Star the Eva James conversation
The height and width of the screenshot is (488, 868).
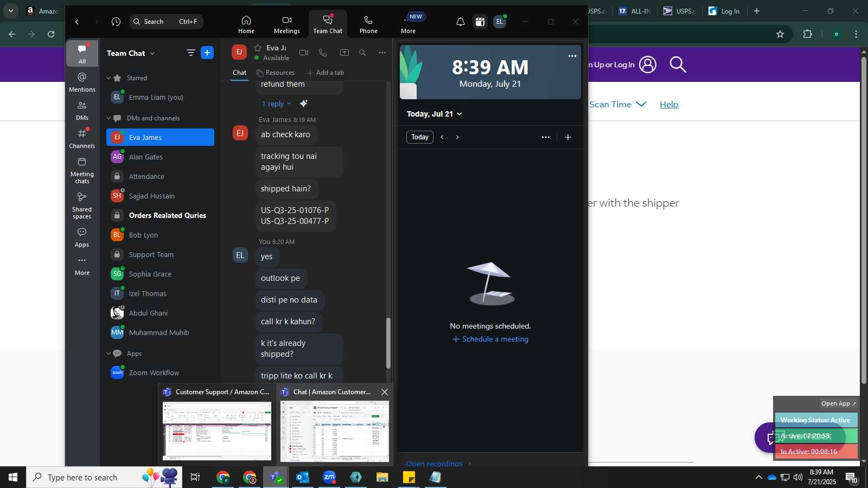click(x=258, y=48)
